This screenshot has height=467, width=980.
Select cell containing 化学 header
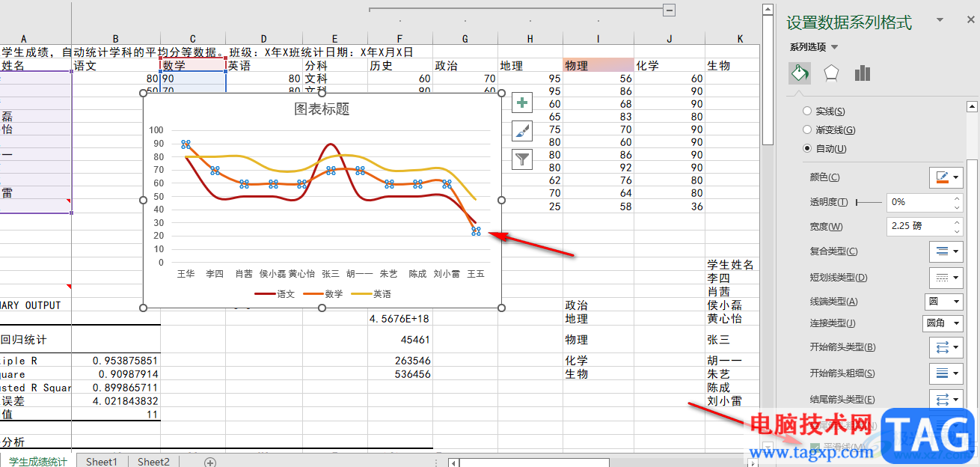point(670,66)
